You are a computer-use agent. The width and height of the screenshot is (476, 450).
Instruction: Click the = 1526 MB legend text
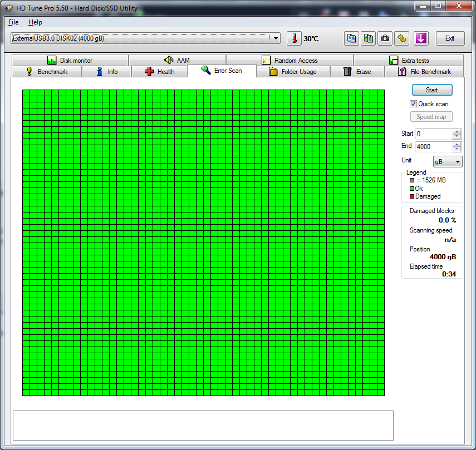coord(431,180)
